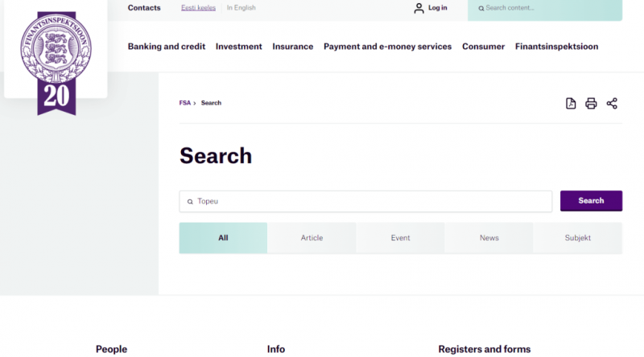Click the magnifier icon in Topeu search field

coord(190,202)
